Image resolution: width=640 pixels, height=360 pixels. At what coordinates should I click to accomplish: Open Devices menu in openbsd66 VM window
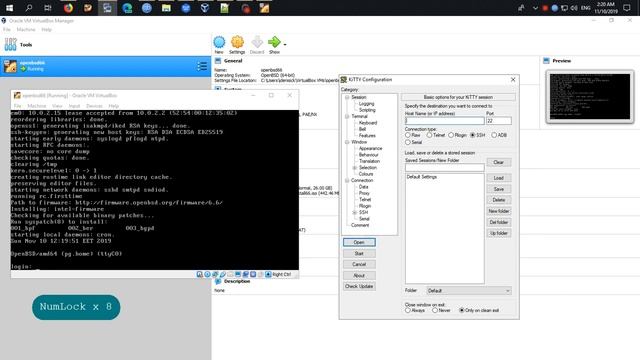[x=94, y=106]
